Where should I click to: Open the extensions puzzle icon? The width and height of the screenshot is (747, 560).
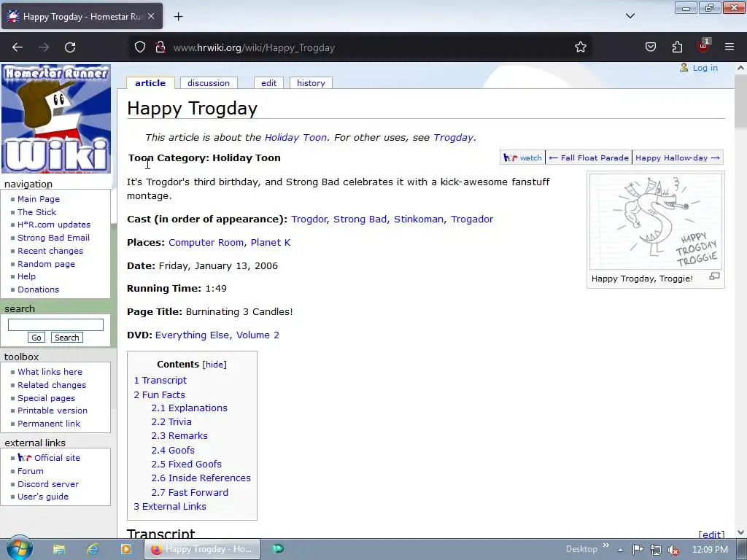point(677,47)
